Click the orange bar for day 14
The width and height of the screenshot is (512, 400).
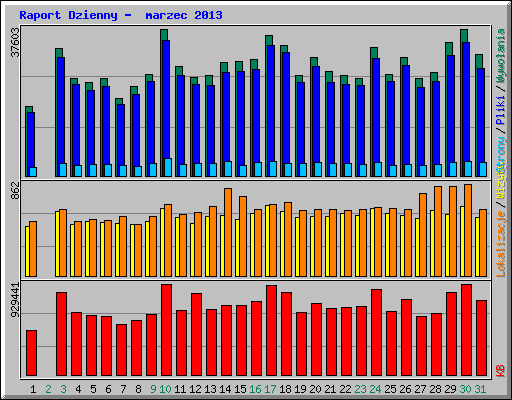coord(228,232)
